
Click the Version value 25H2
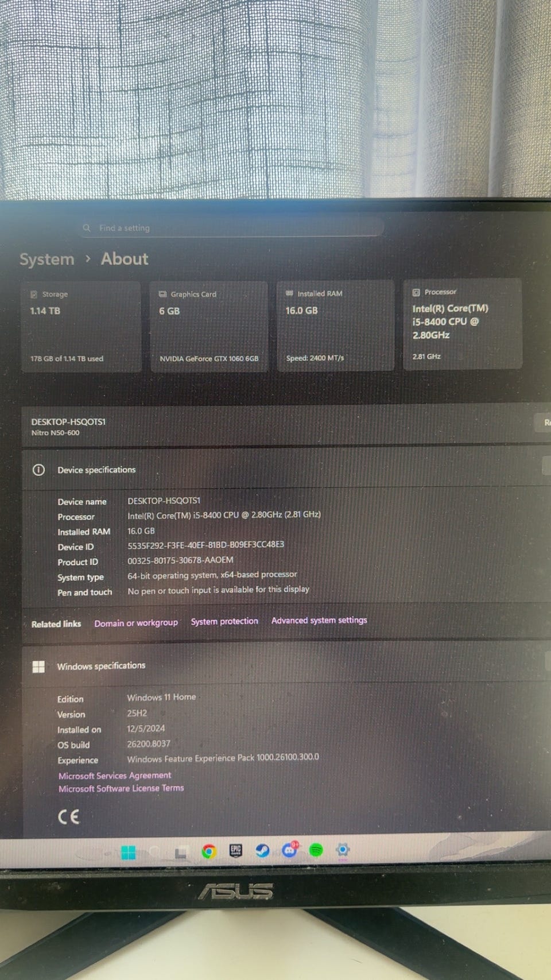[x=137, y=714]
